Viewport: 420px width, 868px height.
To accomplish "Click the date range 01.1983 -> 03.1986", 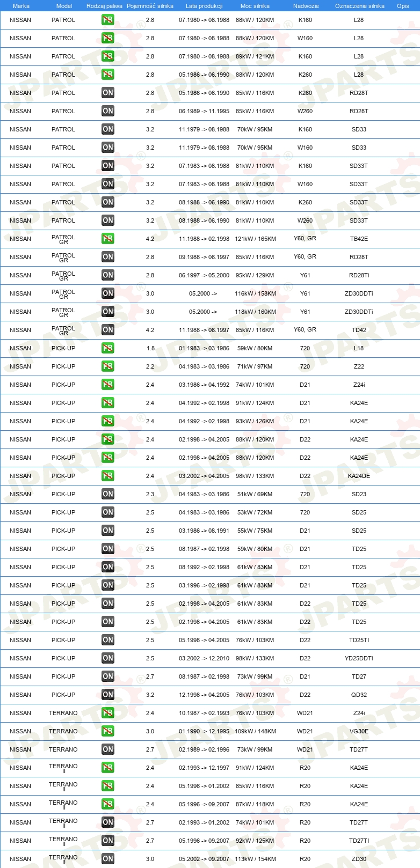I will (x=204, y=348).
